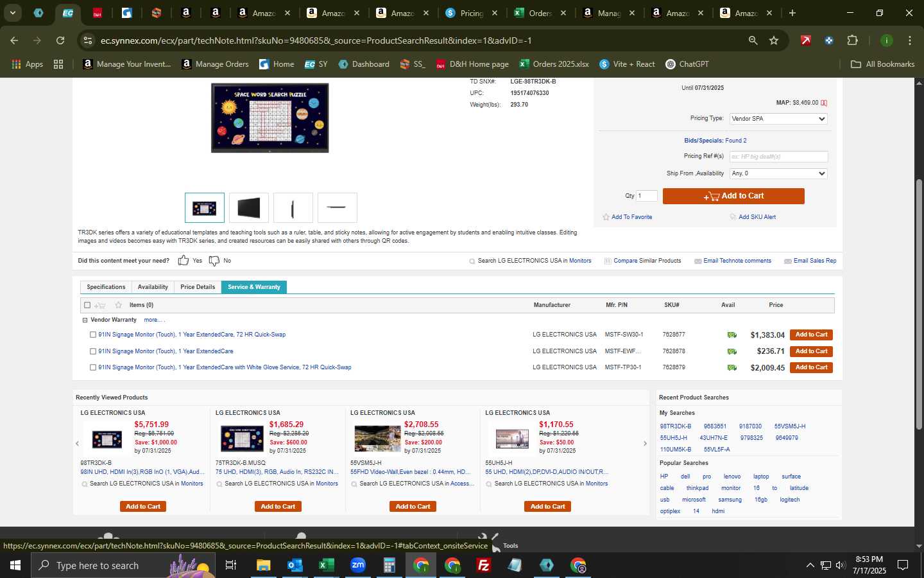Open the Windows notification center icon
Image resolution: width=924 pixels, height=578 pixels.
click(903, 565)
